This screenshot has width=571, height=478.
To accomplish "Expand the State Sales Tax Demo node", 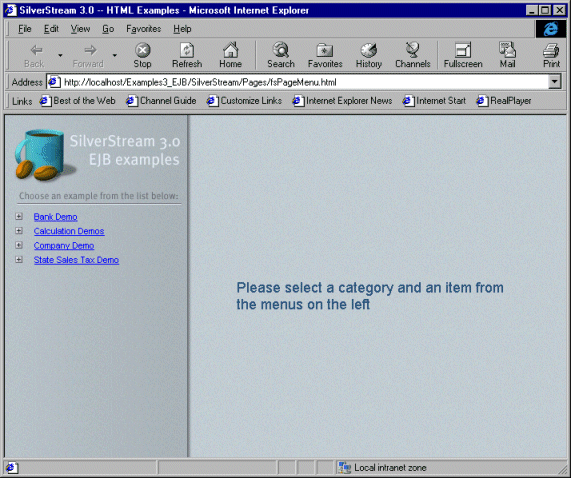I will tap(19, 260).
